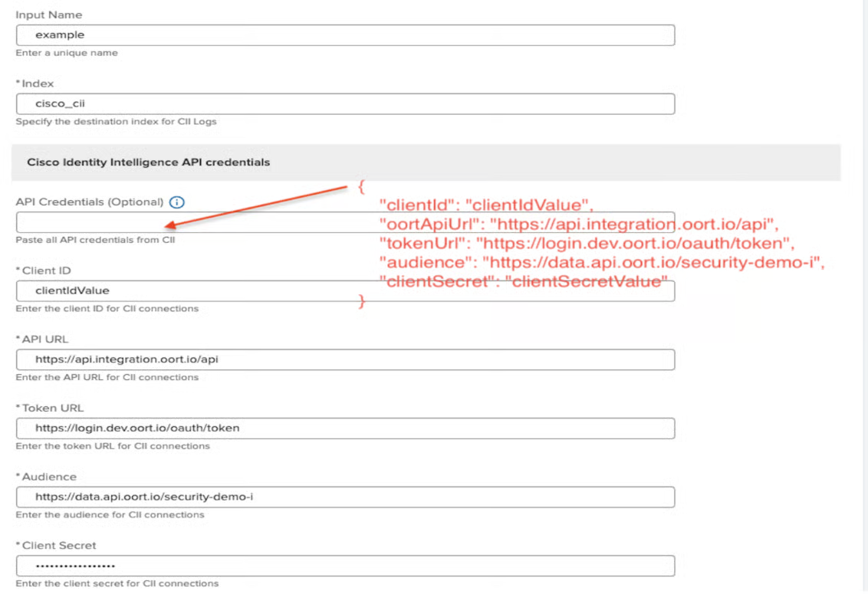Click the "Token URL" field label
Image resolution: width=868 pixels, height=594 pixels.
coord(53,408)
